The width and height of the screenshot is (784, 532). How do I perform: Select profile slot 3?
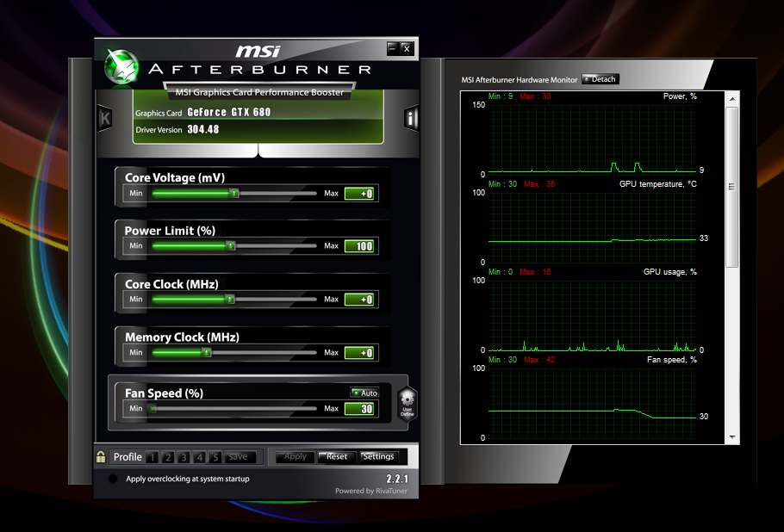pyautogui.click(x=184, y=457)
